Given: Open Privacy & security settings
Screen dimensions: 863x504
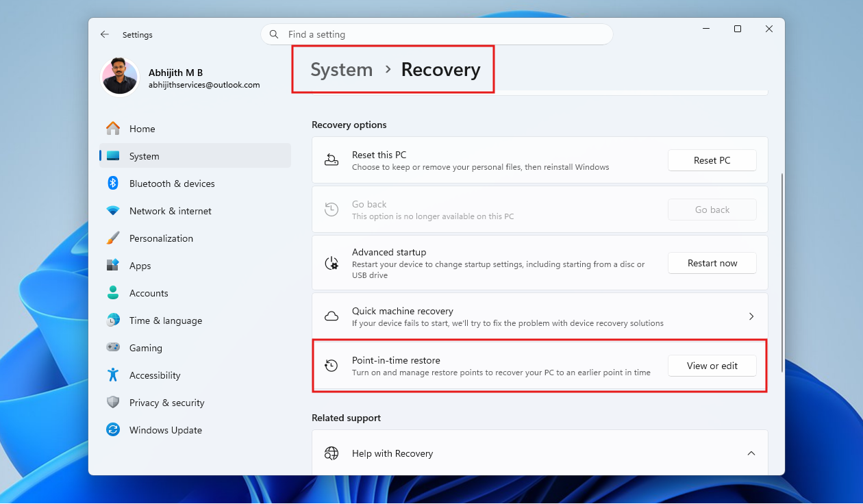Looking at the screenshot, I should [x=195, y=403].
